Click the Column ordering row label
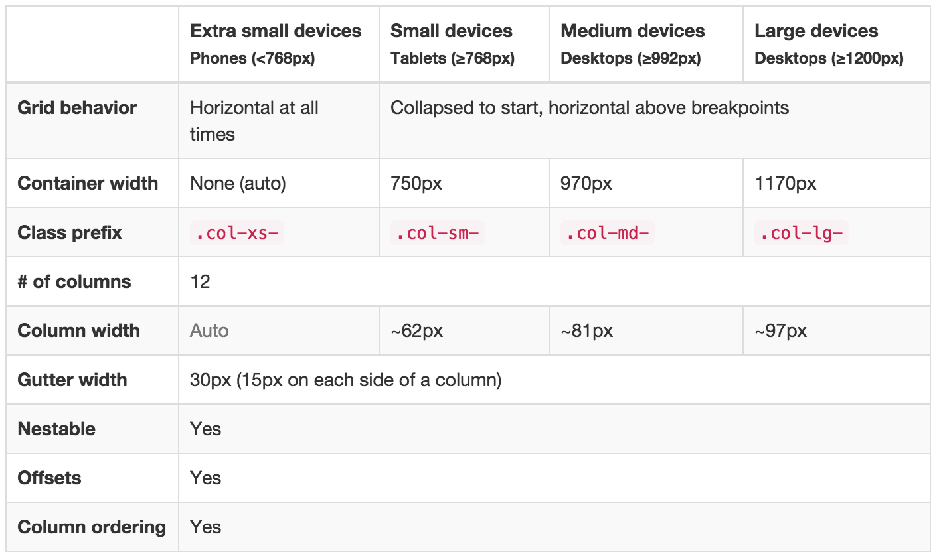The image size is (939, 560). [92, 527]
